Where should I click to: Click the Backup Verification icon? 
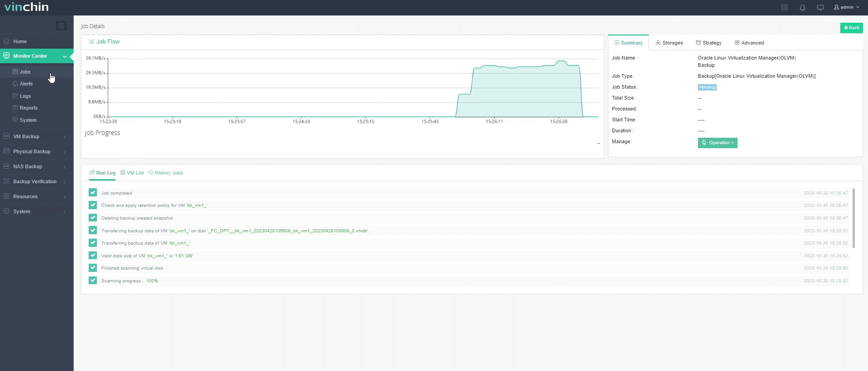tap(6, 181)
